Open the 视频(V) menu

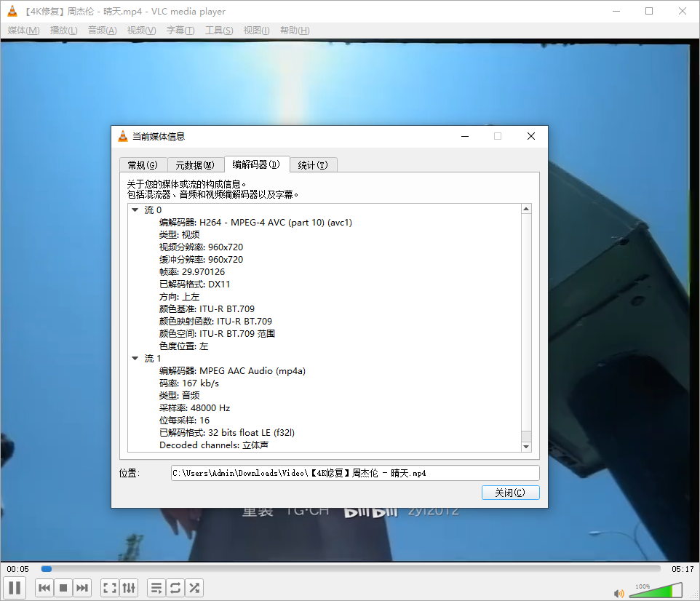pyautogui.click(x=141, y=31)
